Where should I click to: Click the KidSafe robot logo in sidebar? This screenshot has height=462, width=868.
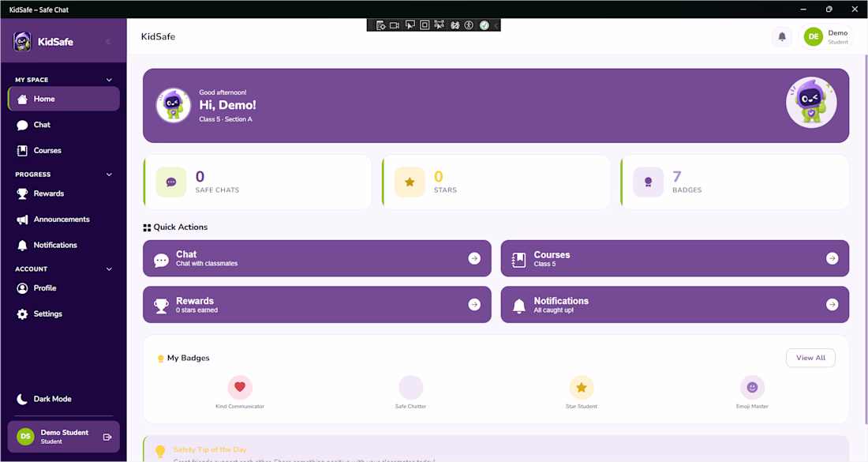22,42
